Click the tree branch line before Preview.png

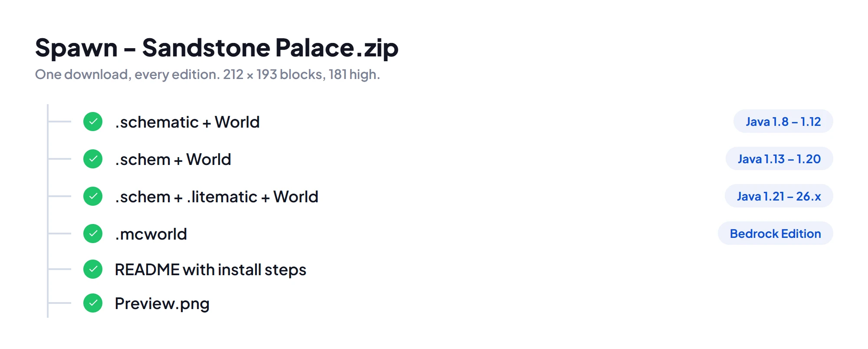pos(59,303)
